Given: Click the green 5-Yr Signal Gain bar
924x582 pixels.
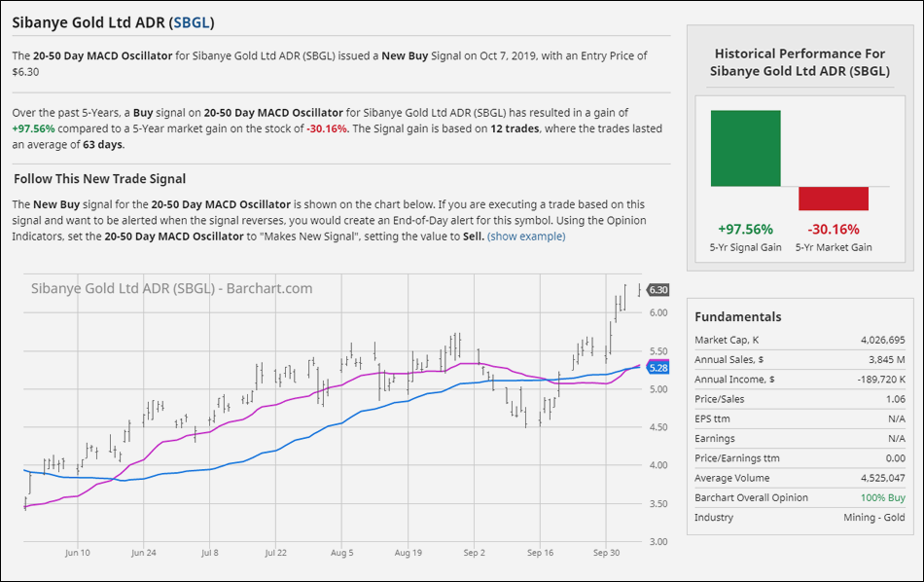Looking at the screenshot, I should coord(745,149).
